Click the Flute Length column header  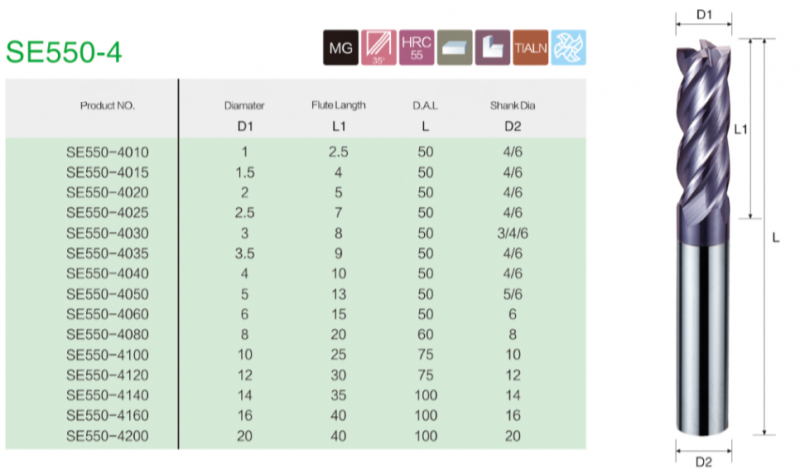click(339, 104)
